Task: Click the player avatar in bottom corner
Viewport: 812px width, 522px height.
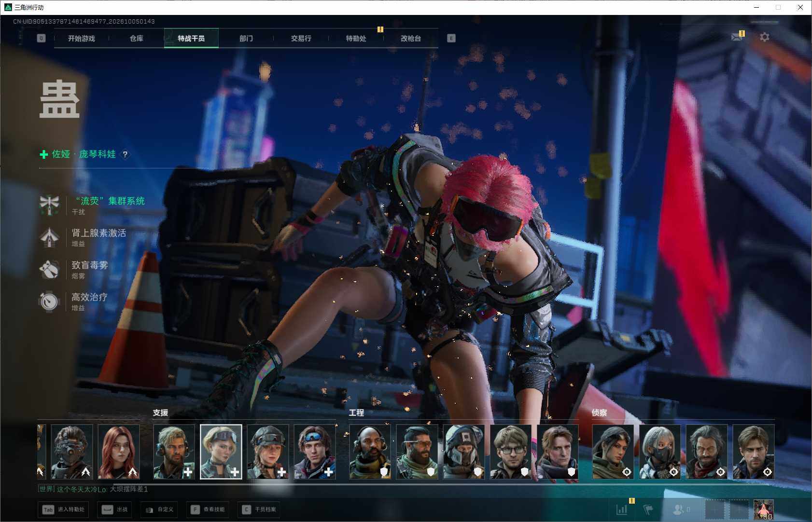Action: (x=764, y=509)
